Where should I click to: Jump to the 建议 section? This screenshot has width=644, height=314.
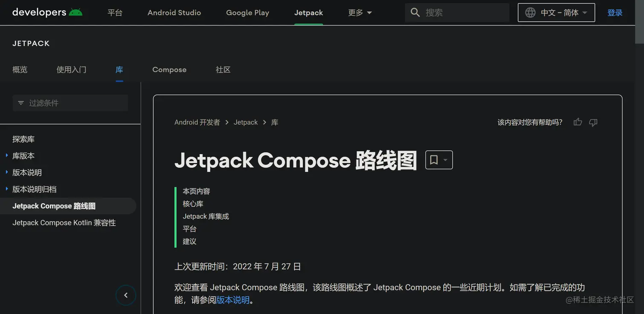[x=190, y=242]
